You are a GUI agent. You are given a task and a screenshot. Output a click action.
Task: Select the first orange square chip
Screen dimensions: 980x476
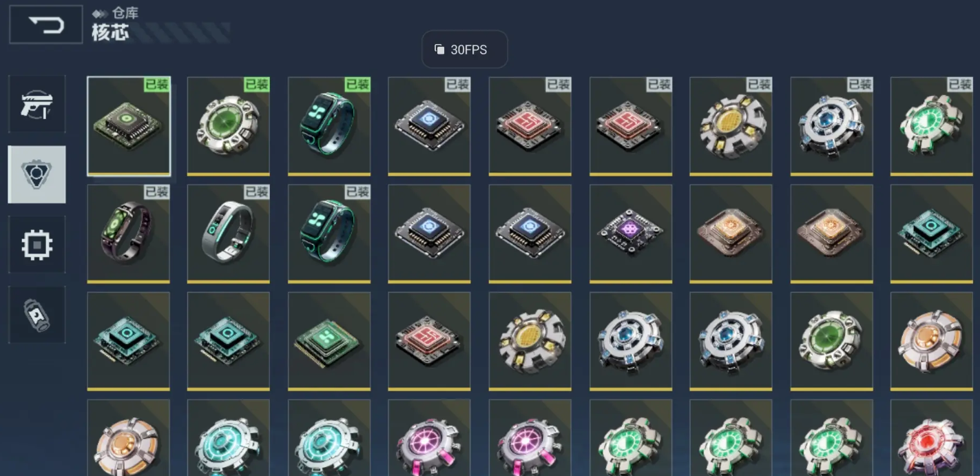[x=731, y=234]
